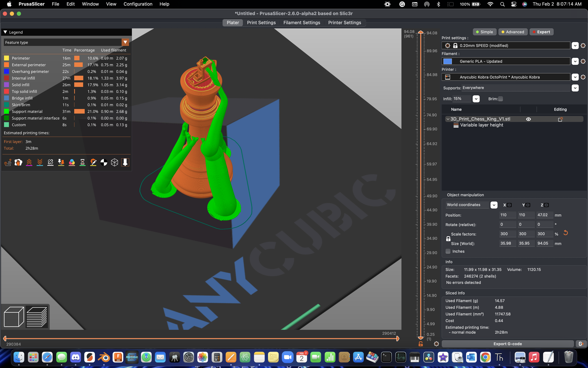The height and width of the screenshot is (368, 588).
Task: Select Advanced mode
Action: point(513,32)
